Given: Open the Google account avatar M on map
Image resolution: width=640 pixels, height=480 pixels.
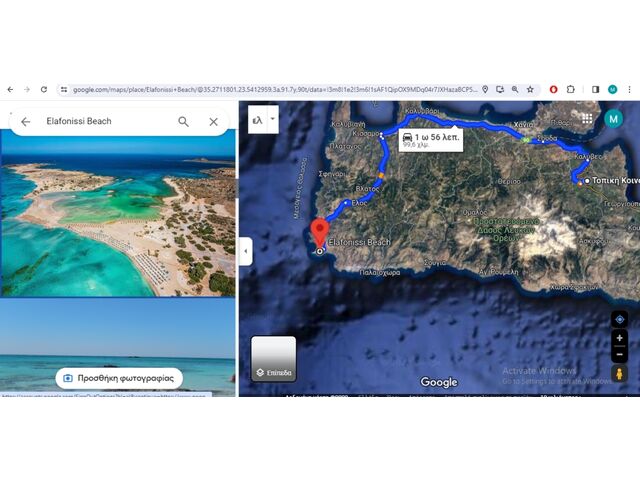Looking at the screenshot, I should (x=613, y=119).
